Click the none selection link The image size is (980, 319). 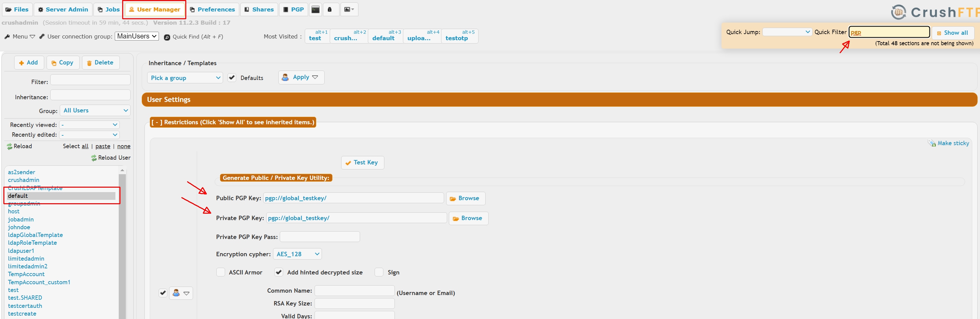coord(124,146)
